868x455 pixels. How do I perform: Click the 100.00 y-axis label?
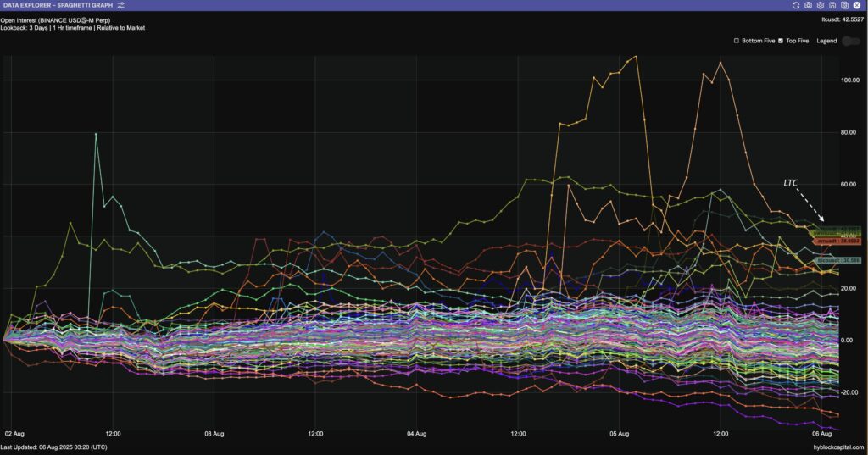click(x=849, y=80)
